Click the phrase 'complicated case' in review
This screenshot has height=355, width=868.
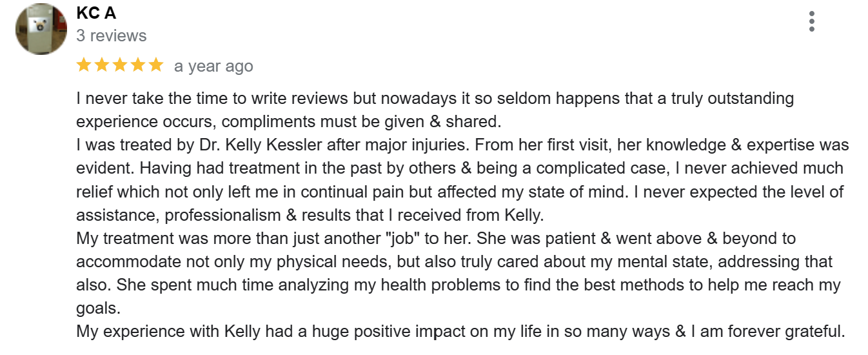pyautogui.click(x=593, y=168)
